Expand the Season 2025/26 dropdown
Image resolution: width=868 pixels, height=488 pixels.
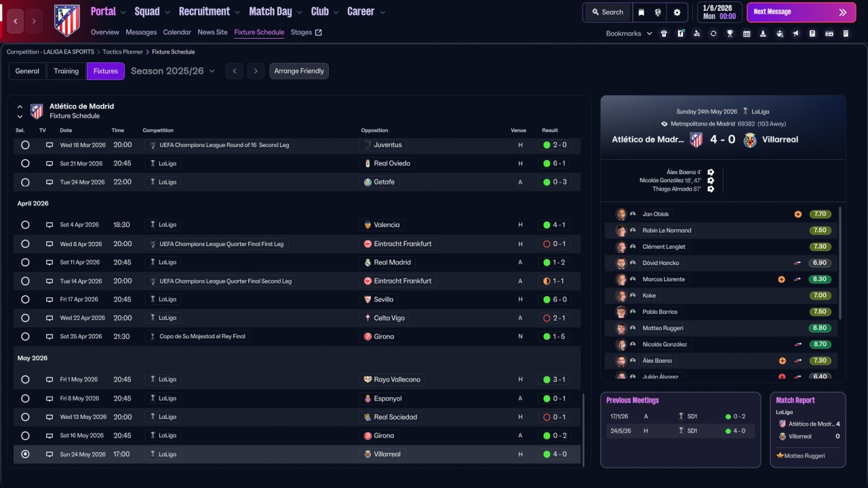pyautogui.click(x=173, y=71)
